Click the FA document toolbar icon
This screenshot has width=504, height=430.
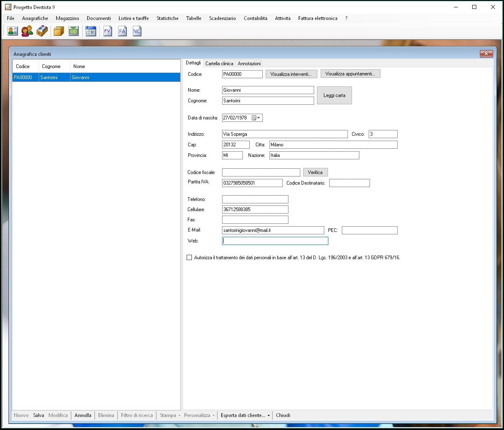pyautogui.click(x=122, y=31)
